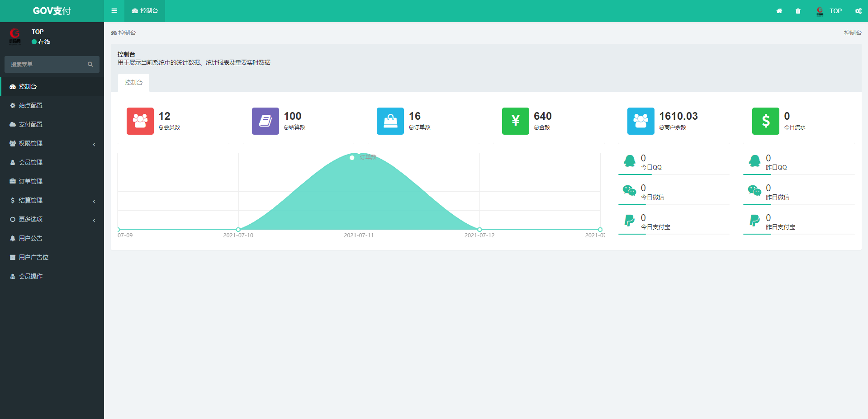This screenshot has height=419, width=868.
Task: Focus the 搜索菜单 search field
Action: 45,65
